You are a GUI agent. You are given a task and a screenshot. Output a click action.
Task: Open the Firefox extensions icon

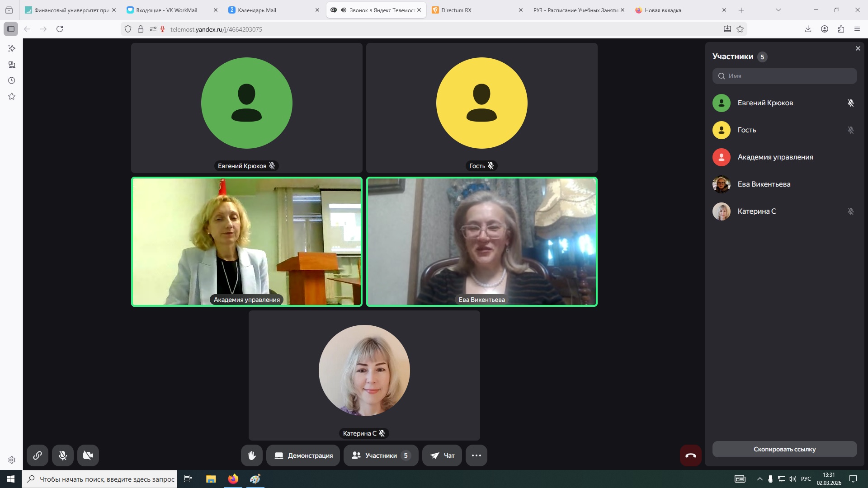(841, 29)
